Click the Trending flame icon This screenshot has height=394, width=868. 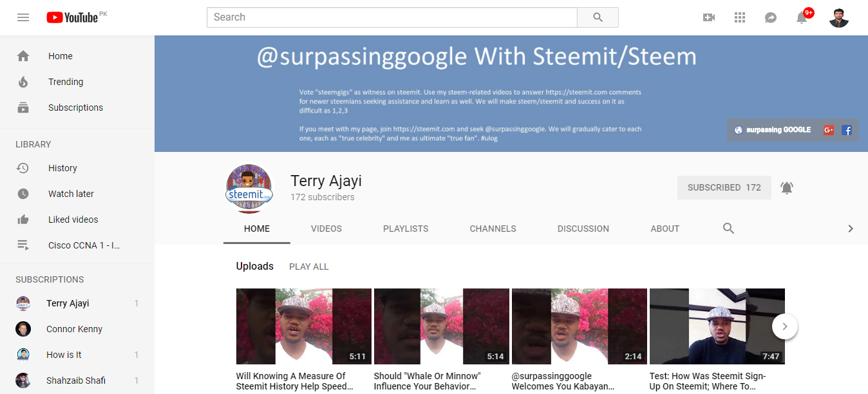23,82
